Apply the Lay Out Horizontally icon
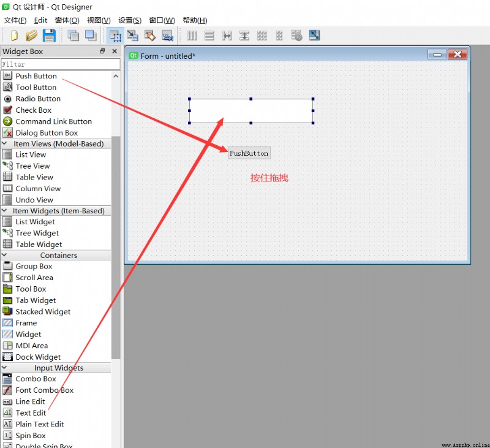Viewport: 490px width, 448px height. click(x=192, y=36)
